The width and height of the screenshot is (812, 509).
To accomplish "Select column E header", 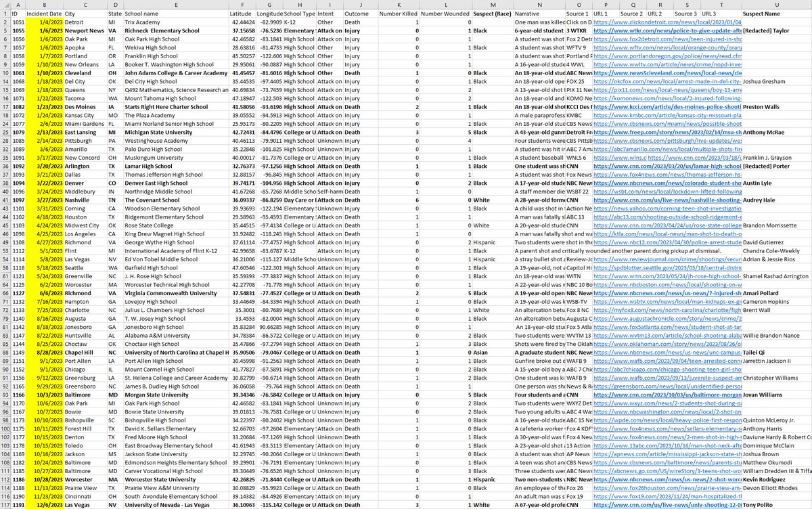I will pos(176,4).
